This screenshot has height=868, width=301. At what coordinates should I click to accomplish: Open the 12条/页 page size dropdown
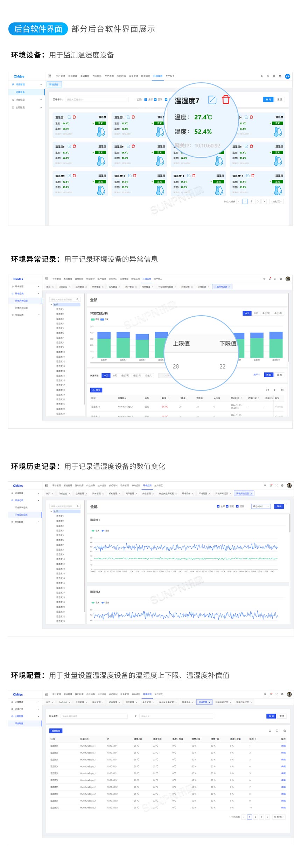tap(276, 201)
